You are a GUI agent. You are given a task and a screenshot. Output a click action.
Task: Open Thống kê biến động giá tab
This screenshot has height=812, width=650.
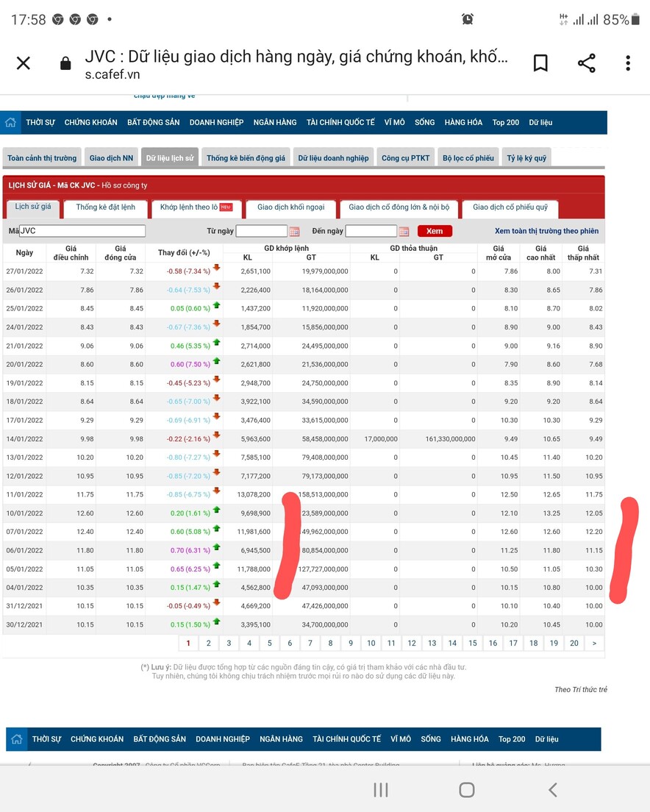246,158
